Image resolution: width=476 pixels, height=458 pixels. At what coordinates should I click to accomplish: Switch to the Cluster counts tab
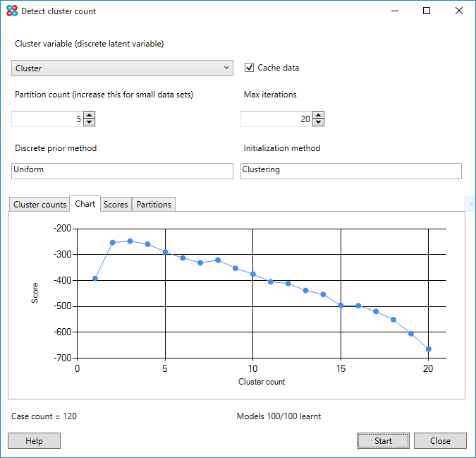39,205
